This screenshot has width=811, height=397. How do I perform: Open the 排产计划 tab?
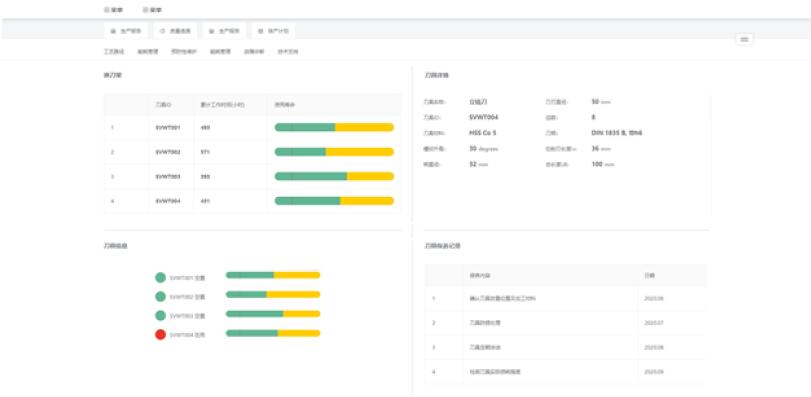coord(274,31)
